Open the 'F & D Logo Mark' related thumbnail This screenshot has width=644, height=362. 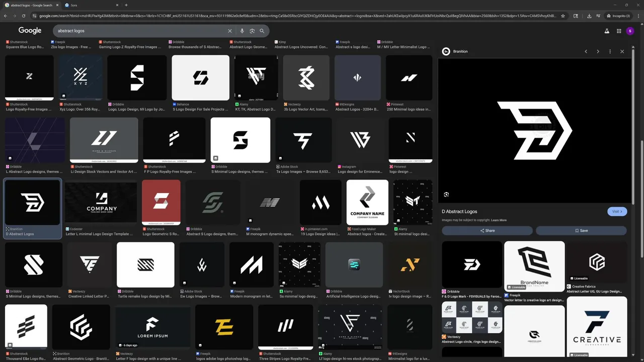pyautogui.click(x=472, y=264)
